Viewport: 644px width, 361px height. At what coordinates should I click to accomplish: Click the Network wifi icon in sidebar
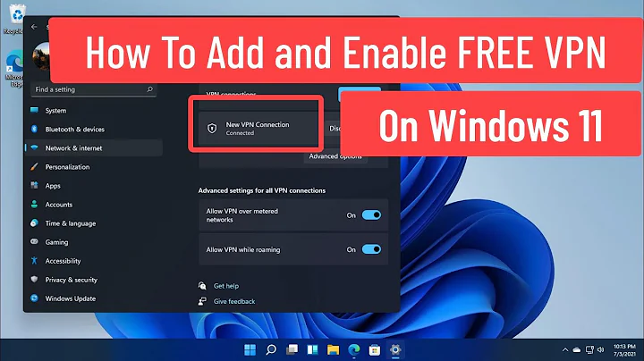[35, 147]
